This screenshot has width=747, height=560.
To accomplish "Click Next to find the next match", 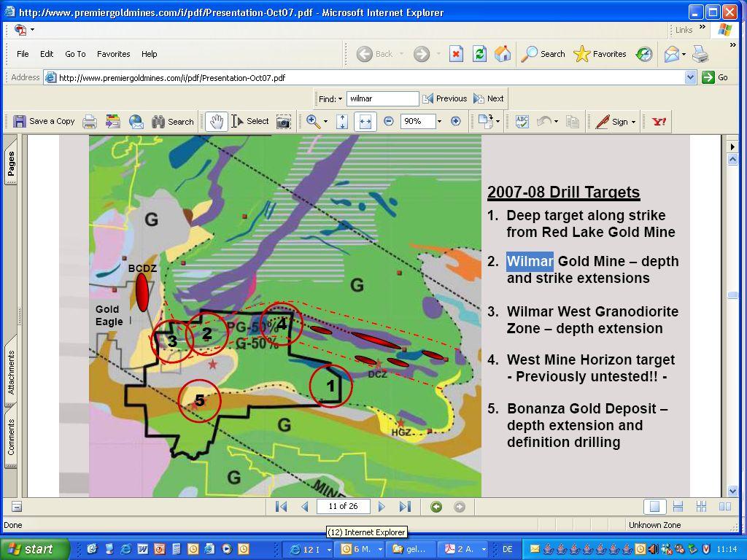I will coord(489,98).
